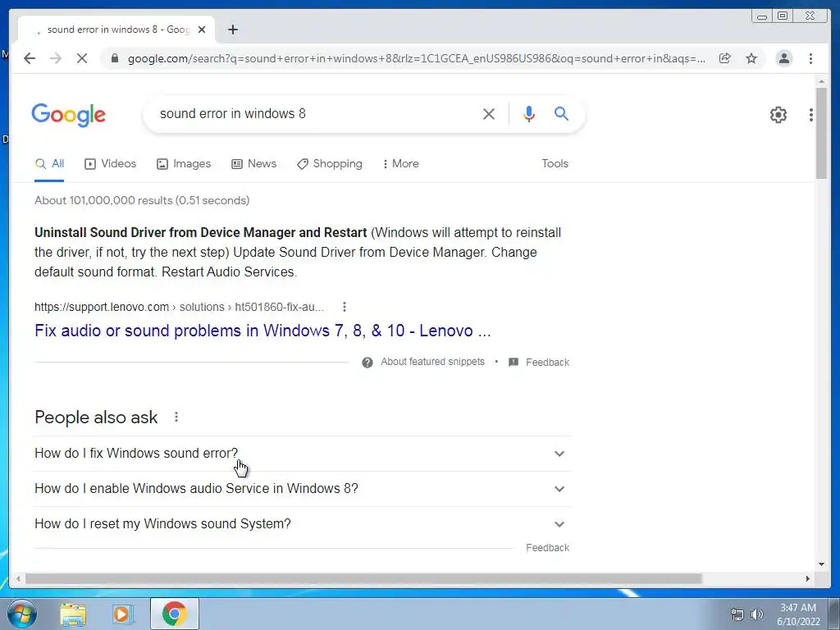Select the All results tab
The width and height of the screenshot is (840, 630).
(x=49, y=163)
